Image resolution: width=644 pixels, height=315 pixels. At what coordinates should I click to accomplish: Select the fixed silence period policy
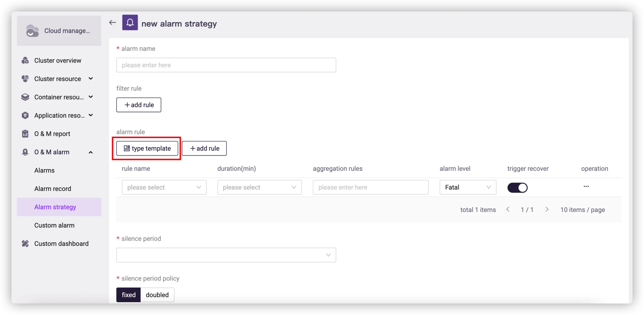click(x=129, y=295)
